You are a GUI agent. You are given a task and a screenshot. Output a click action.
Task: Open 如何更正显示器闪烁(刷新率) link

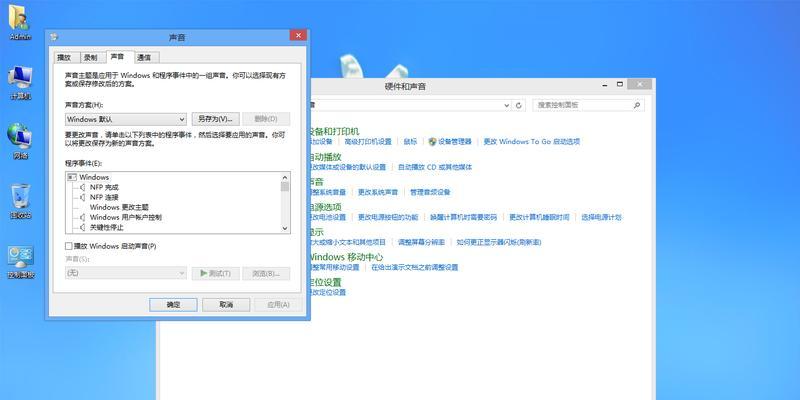(499, 242)
